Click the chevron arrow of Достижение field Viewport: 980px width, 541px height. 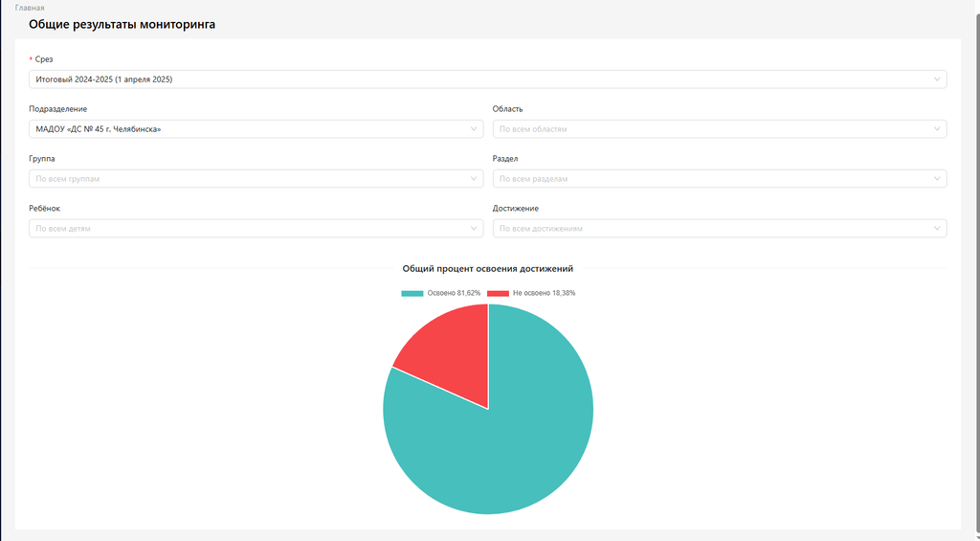937,228
